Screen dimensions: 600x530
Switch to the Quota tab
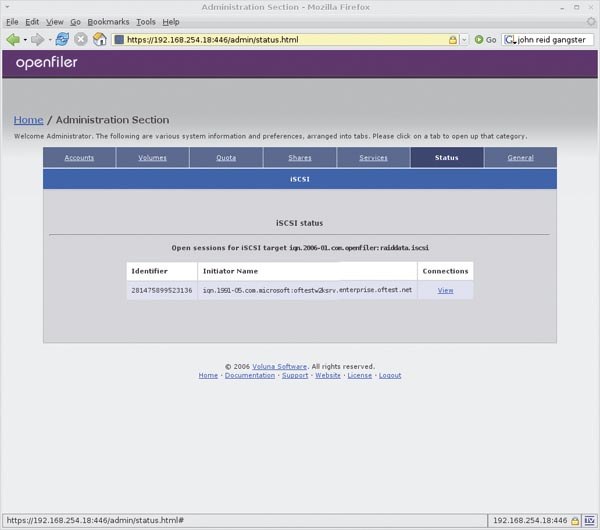click(x=226, y=158)
